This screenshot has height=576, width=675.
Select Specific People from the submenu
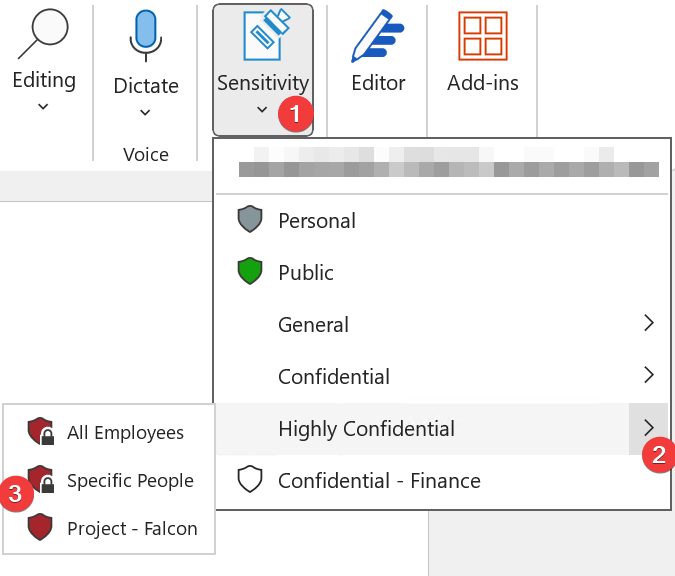tap(130, 481)
